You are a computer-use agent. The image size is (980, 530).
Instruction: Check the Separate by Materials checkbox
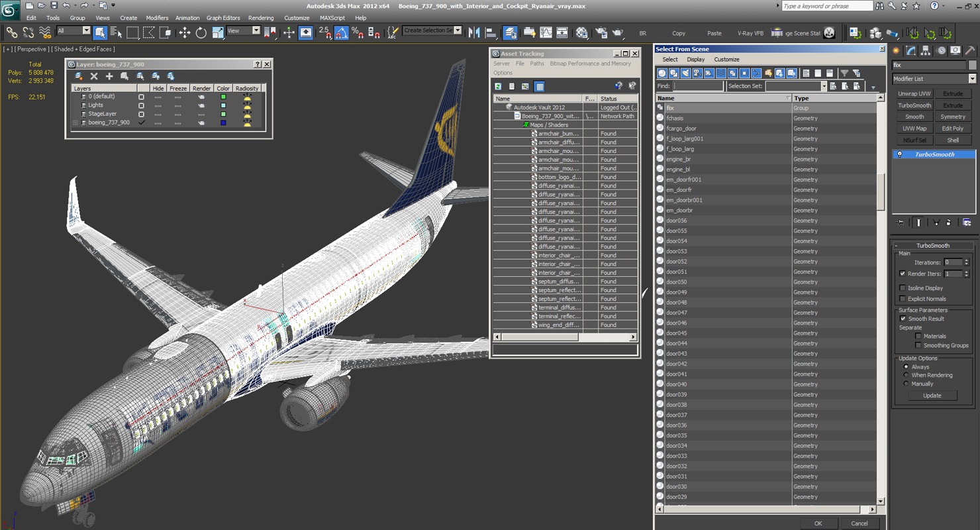[x=918, y=336]
